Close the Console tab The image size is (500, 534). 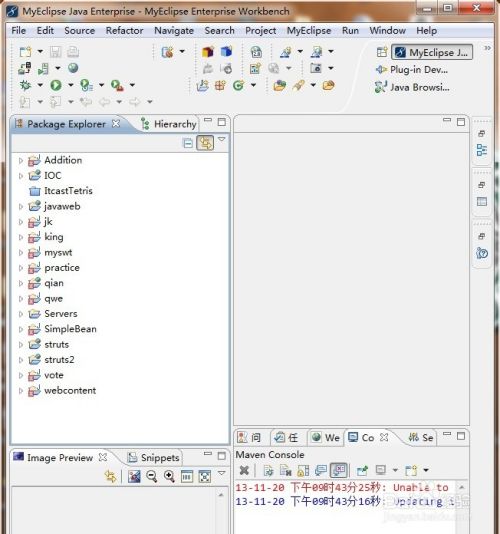click(x=384, y=437)
